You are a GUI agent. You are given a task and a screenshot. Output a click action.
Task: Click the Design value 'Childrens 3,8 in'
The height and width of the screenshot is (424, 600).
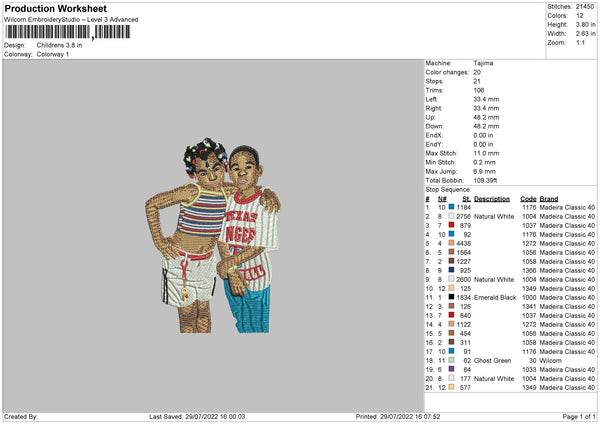pos(59,45)
